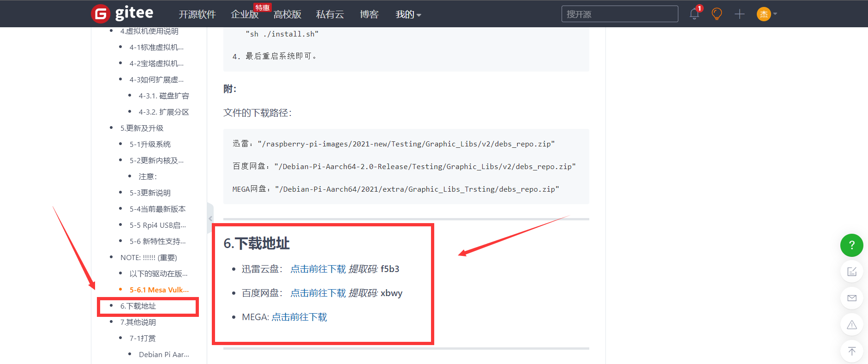The width and height of the screenshot is (868, 364).
Task: Click the plus create-new icon
Action: [740, 14]
